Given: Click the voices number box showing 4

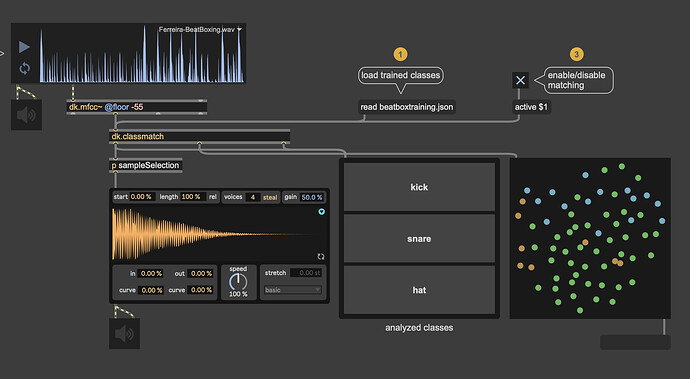Looking at the screenshot, I should (x=253, y=197).
